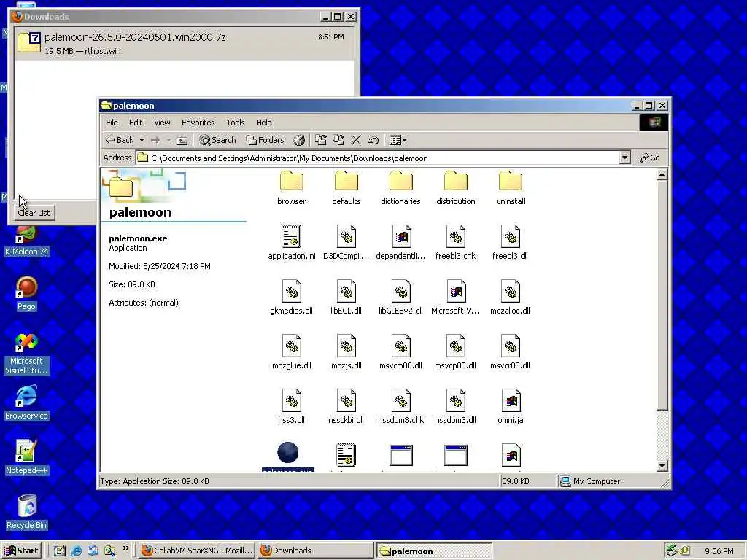Expand the quick launch chevron on taskbar
Image resolution: width=747 pixels, height=560 pixels.
point(125,548)
